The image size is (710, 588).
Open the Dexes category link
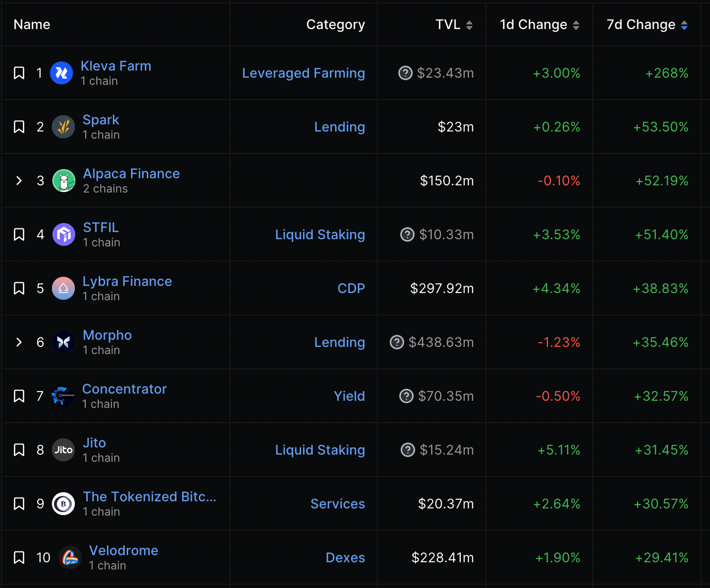[345, 558]
